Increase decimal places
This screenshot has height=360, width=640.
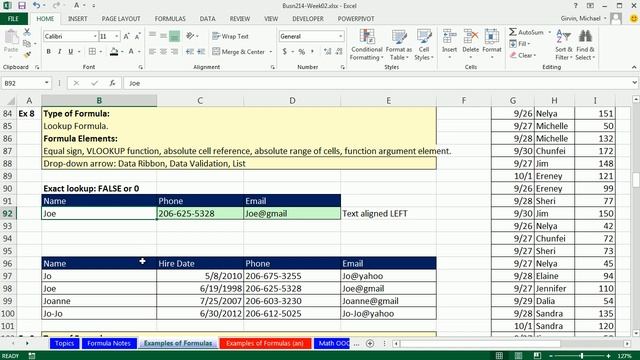[x=327, y=51]
